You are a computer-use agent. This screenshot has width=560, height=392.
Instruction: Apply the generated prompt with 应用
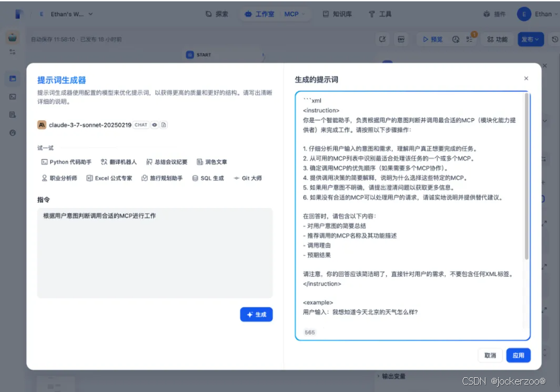click(x=518, y=355)
